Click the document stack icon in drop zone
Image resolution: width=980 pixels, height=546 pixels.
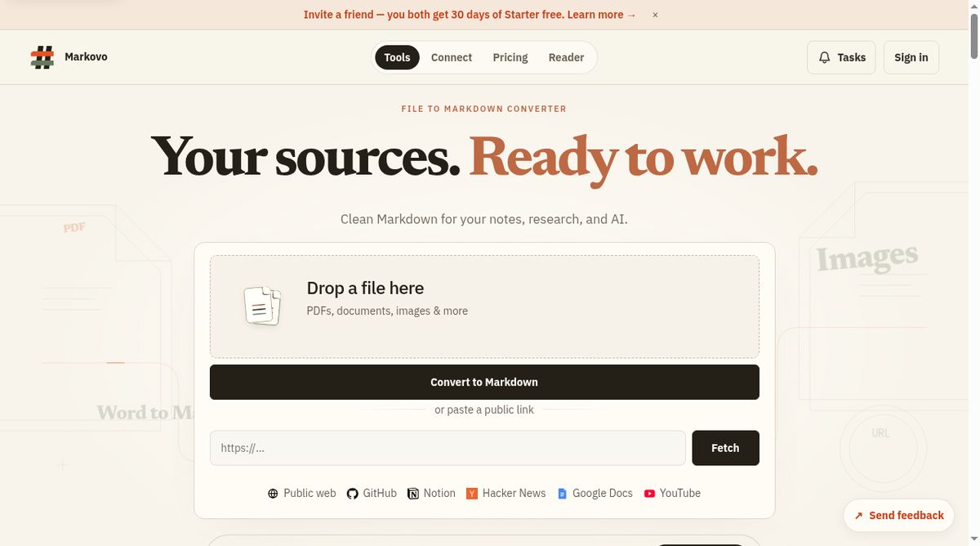tap(262, 306)
